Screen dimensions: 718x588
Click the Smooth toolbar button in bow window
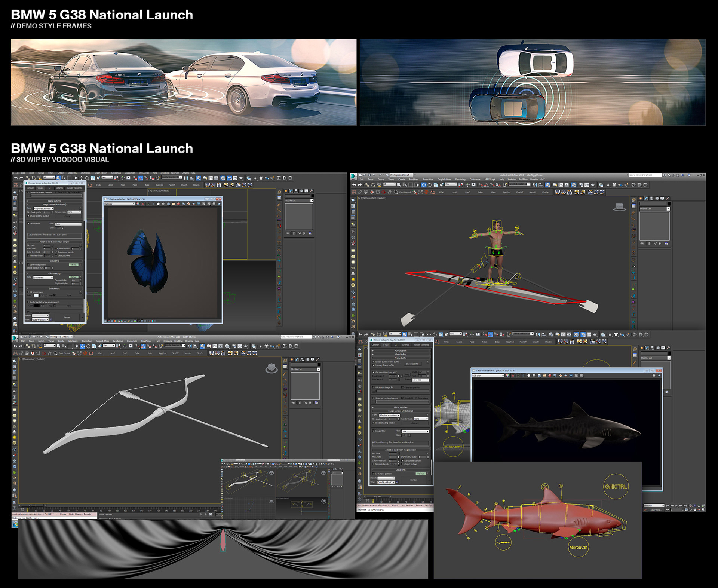click(187, 353)
